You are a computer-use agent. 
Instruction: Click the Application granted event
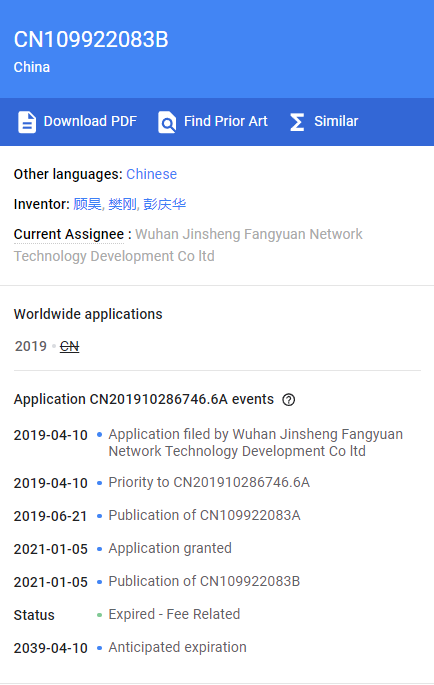point(170,548)
